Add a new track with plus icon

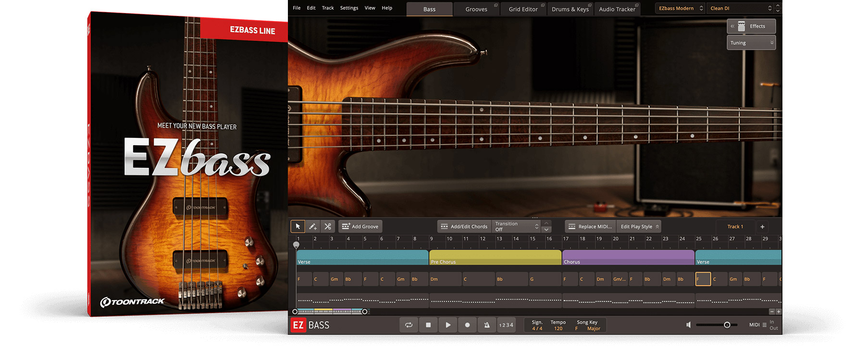[x=762, y=226]
